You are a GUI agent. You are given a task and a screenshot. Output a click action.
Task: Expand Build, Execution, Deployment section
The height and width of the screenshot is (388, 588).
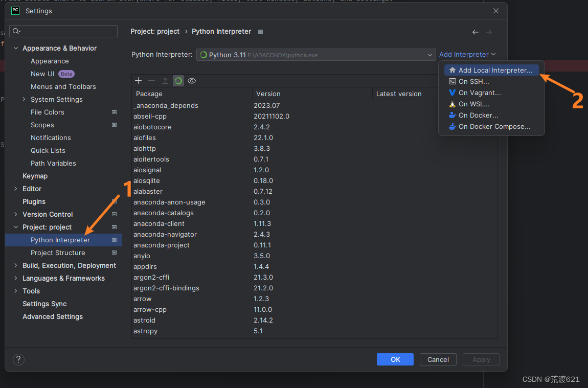[x=16, y=265]
